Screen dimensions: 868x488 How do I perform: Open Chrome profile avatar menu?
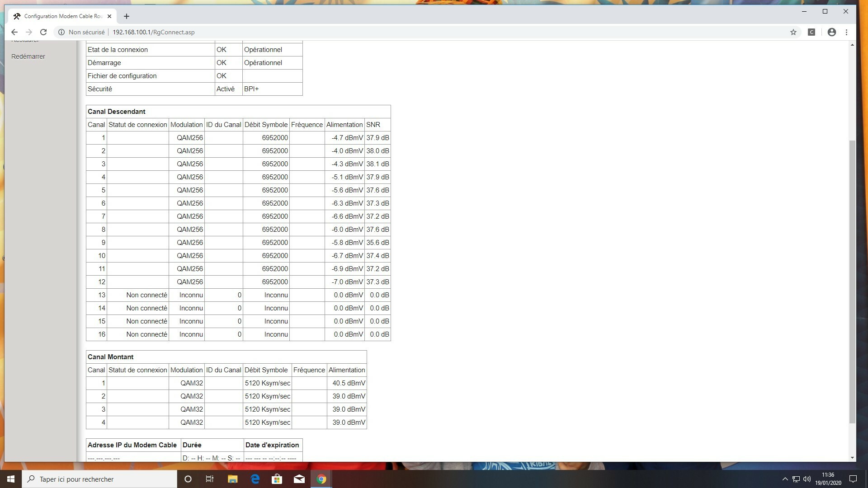pos(831,32)
